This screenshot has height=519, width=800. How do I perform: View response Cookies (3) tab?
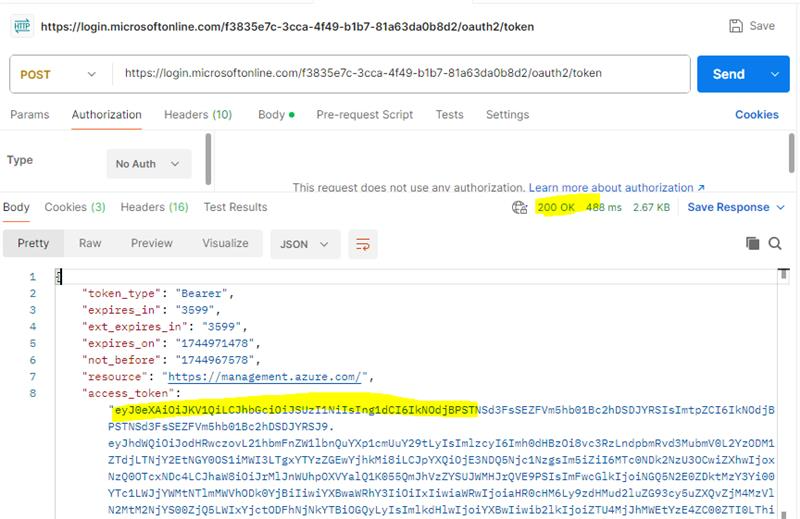(74, 207)
